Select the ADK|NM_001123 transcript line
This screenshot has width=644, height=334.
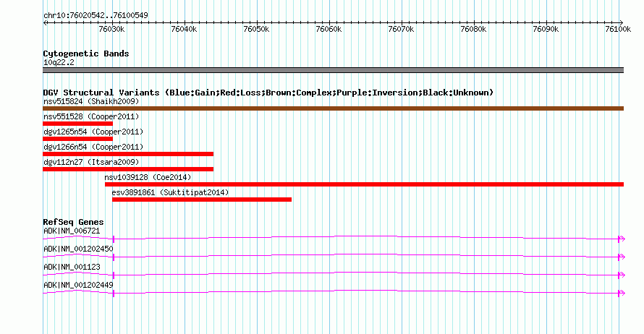[334, 274]
